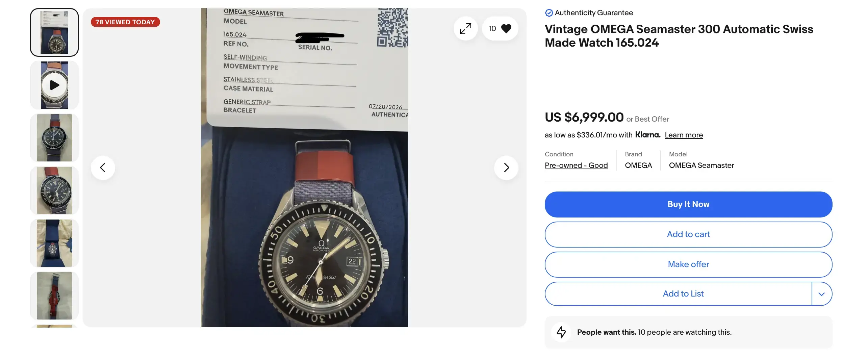Click the Buy It Now button
The height and width of the screenshot is (358, 868).
pyautogui.click(x=688, y=204)
